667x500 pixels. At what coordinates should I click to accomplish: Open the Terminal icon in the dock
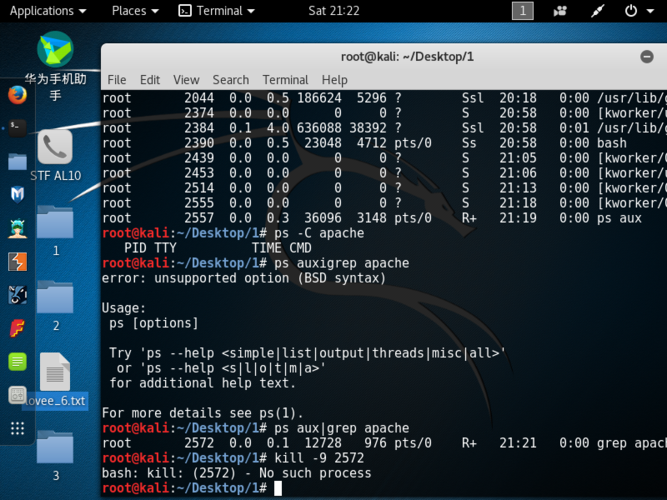point(17,127)
